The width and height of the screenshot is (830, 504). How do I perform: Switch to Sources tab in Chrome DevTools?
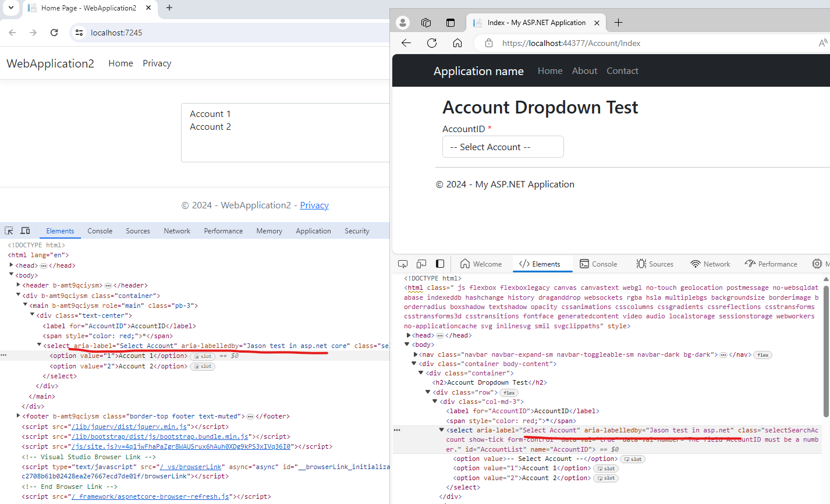pos(138,231)
